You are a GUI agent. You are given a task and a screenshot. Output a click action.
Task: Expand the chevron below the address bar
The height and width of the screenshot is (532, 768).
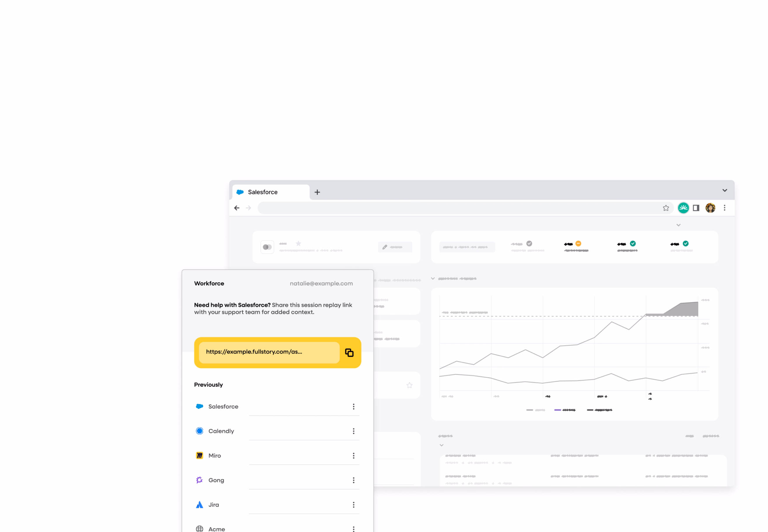pos(678,225)
